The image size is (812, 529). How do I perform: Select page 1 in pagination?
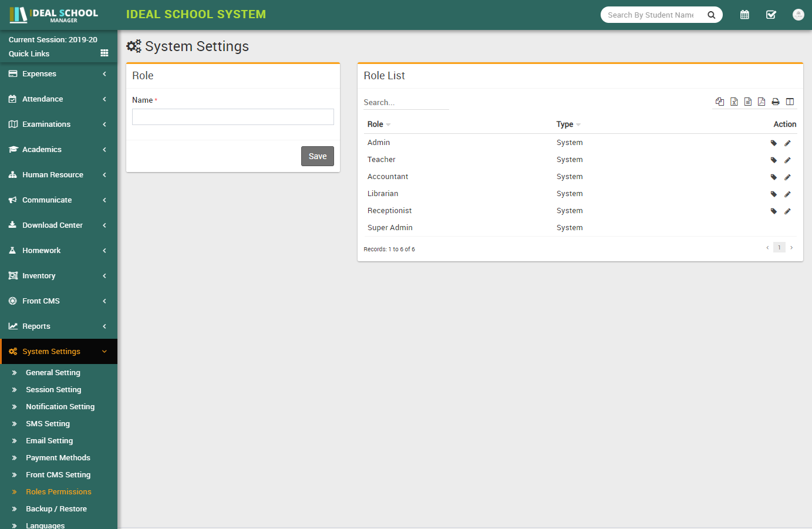tap(779, 248)
